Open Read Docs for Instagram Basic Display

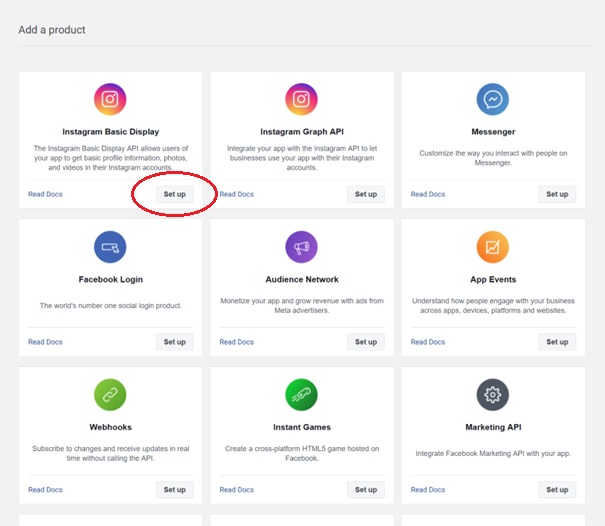pos(45,194)
